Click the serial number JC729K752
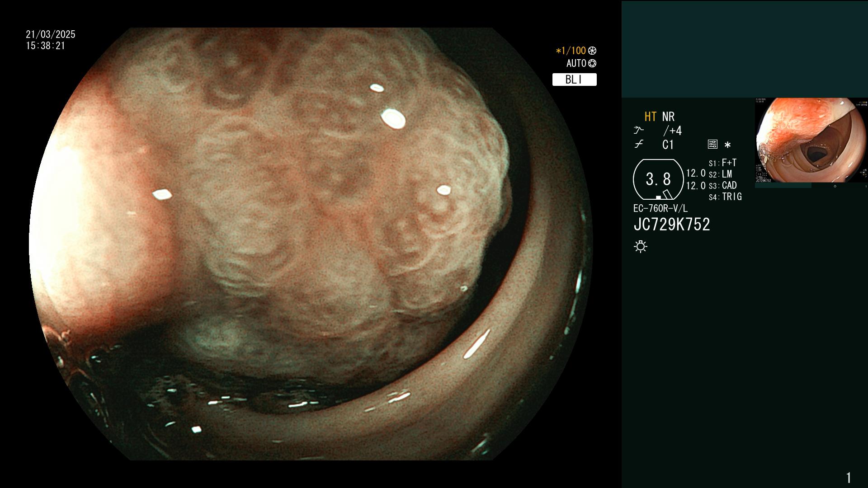The height and width of the screenshot is (488, 868). (672, 225)
